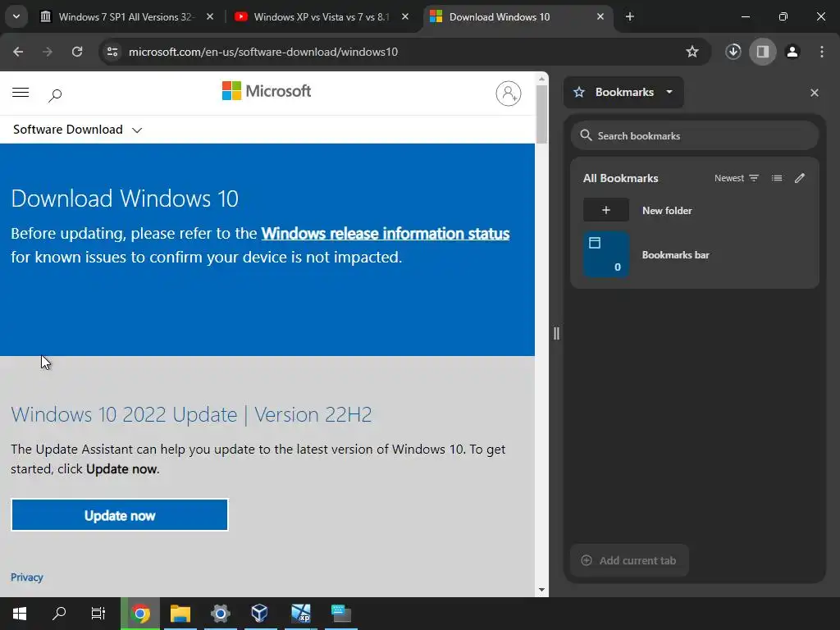Click the page scrollbar down arrow

[x=541, y=590]
